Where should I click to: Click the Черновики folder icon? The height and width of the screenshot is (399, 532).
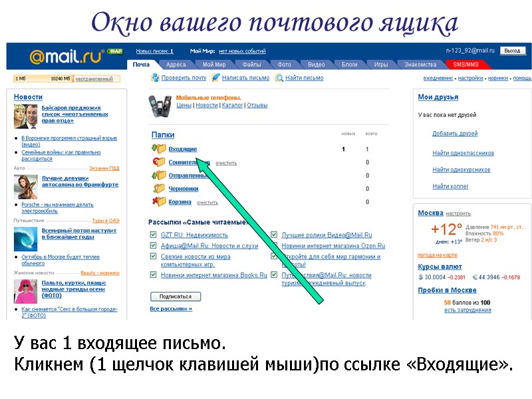pyautogui.click(x=159, y=188)
